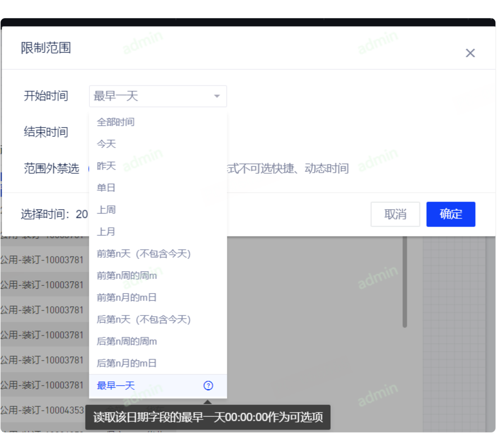
Task: Select the 单日 option
Action: tap(106, 188)
